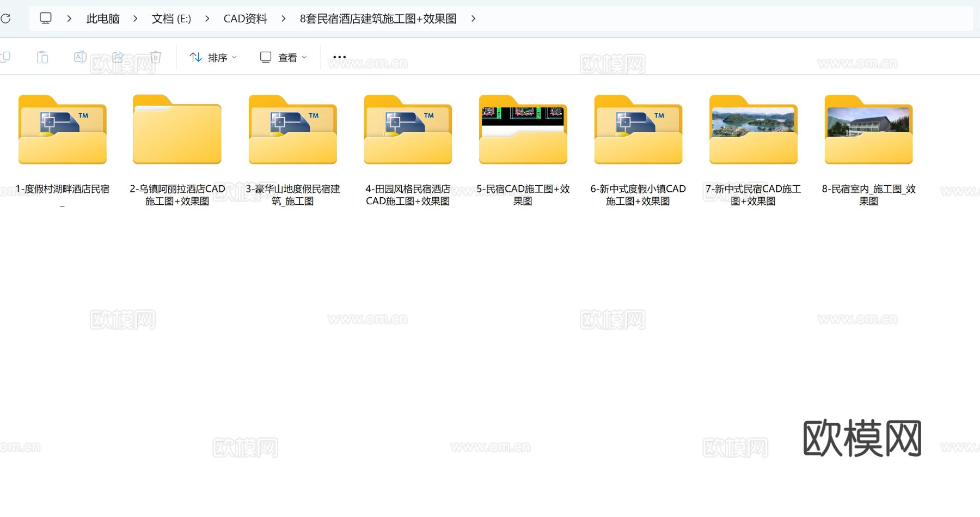The image size is (980, 517).
Task: Open the 排序 sort dropdown
Action: point(213,57)
